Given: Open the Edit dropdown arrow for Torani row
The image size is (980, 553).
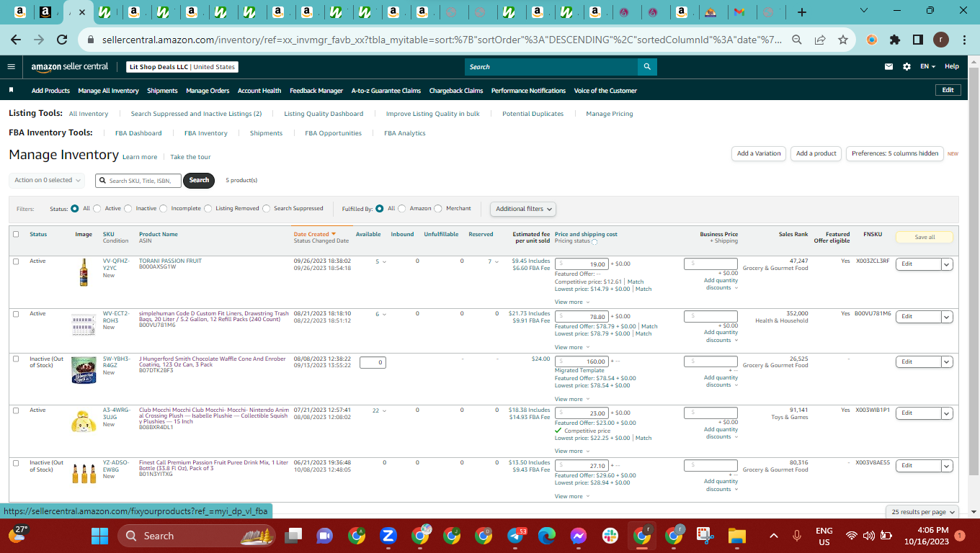Looking at the screenshot, I should point(948,264).
